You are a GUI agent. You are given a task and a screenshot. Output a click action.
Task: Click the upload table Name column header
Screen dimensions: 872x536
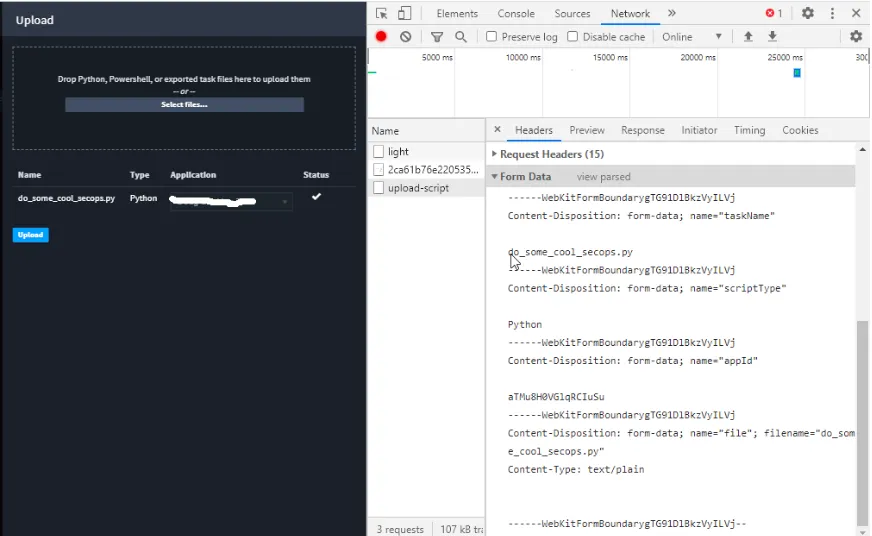pos(29,175)
